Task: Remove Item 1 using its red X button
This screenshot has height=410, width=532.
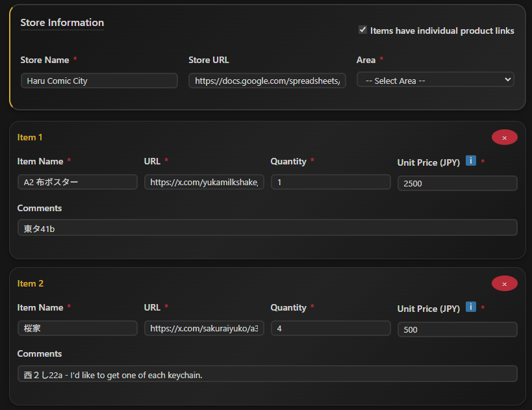Action: pos(505,137)
